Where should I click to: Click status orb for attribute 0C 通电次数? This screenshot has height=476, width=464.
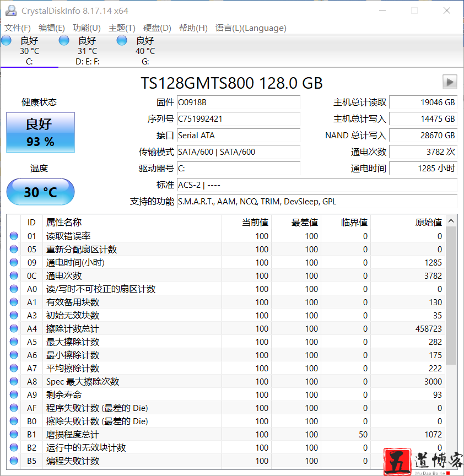[x=14, y=275]
